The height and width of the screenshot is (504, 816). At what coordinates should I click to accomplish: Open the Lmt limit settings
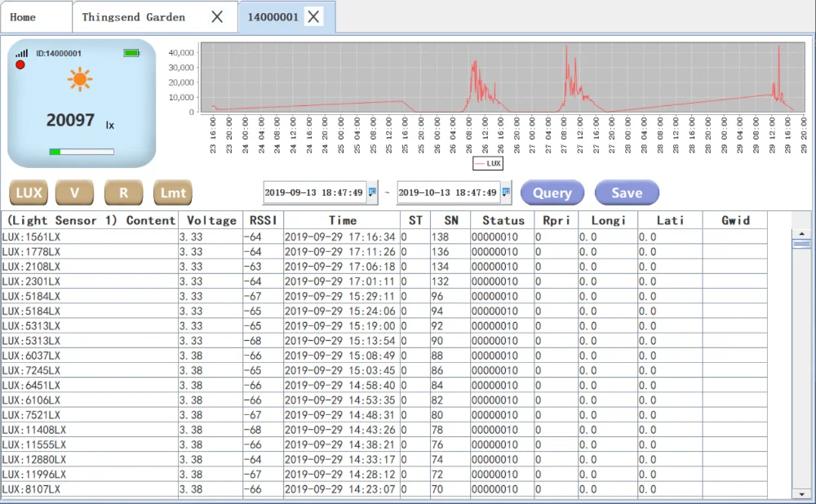point(173,193)
